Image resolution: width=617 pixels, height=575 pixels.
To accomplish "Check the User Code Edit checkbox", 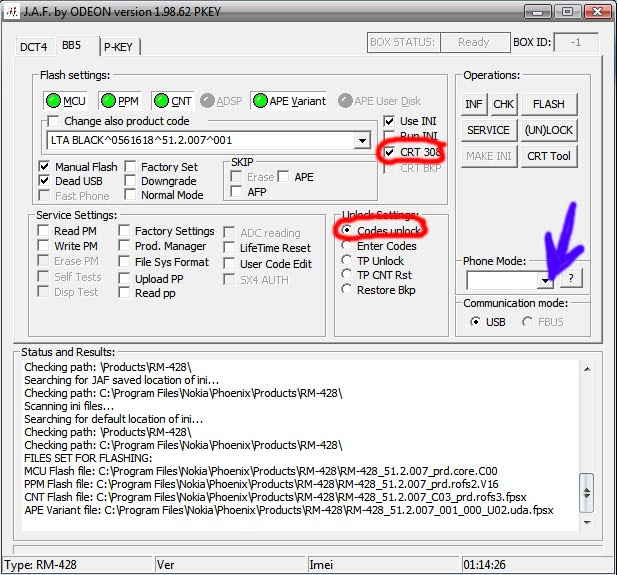I will [229, 263].
